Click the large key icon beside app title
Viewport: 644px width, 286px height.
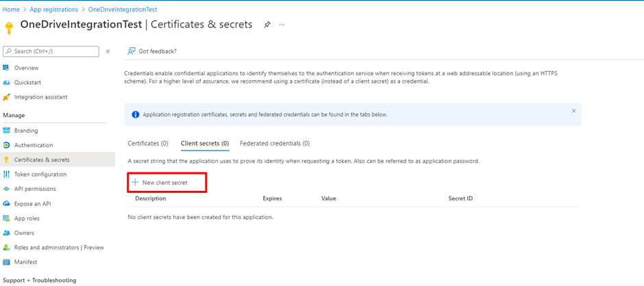(9, 28)
